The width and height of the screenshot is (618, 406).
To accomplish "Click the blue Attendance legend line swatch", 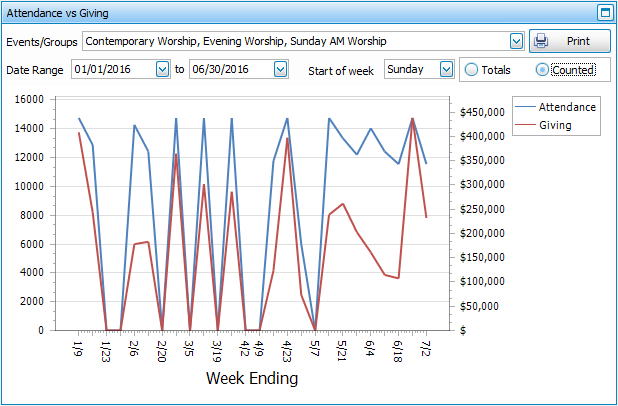I will [525, 107].
